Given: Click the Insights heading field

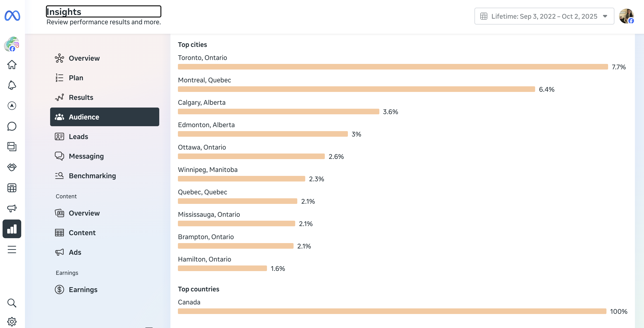Looking at the screenshot, I should (104, 11).
